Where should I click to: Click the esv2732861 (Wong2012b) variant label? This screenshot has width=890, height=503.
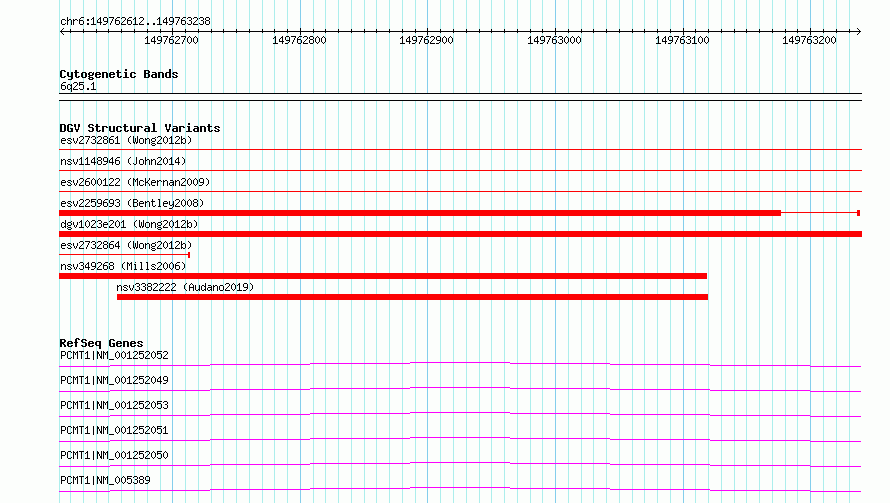126,140
